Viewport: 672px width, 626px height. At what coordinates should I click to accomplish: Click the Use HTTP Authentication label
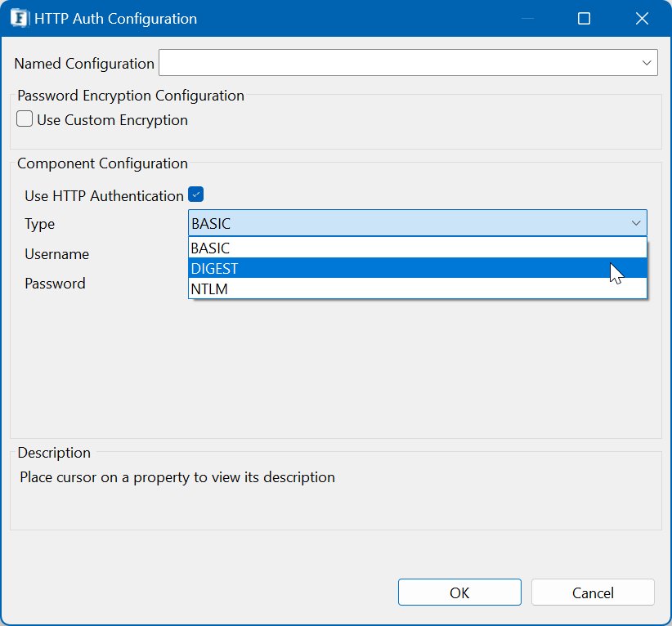tap(104, 196)
